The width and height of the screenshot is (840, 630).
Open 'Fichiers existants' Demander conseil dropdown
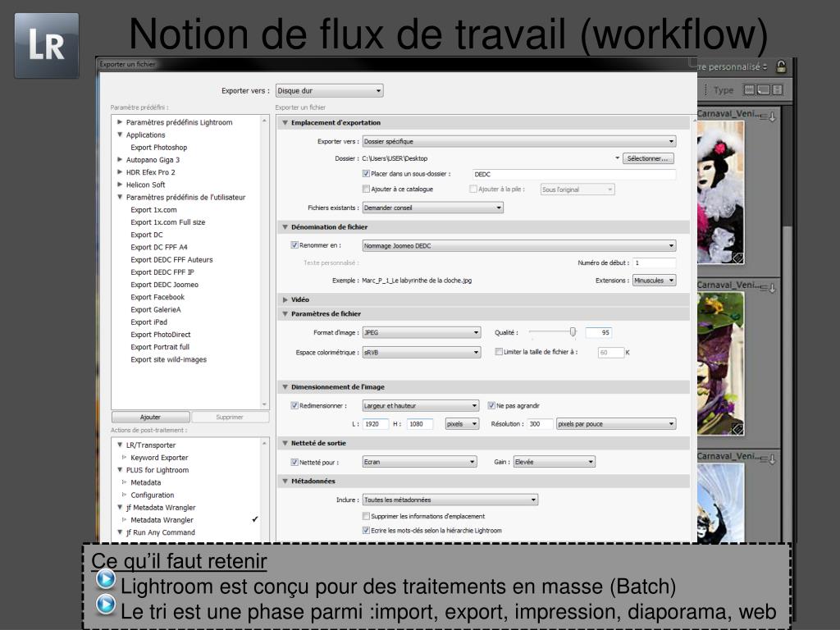click(433, 208)
